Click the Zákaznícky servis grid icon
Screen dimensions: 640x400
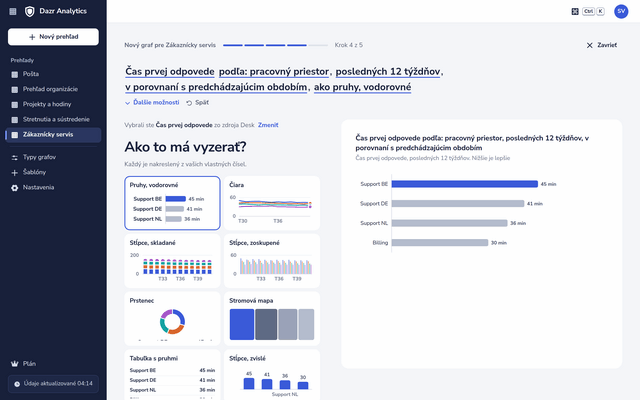tap(15, 135)
